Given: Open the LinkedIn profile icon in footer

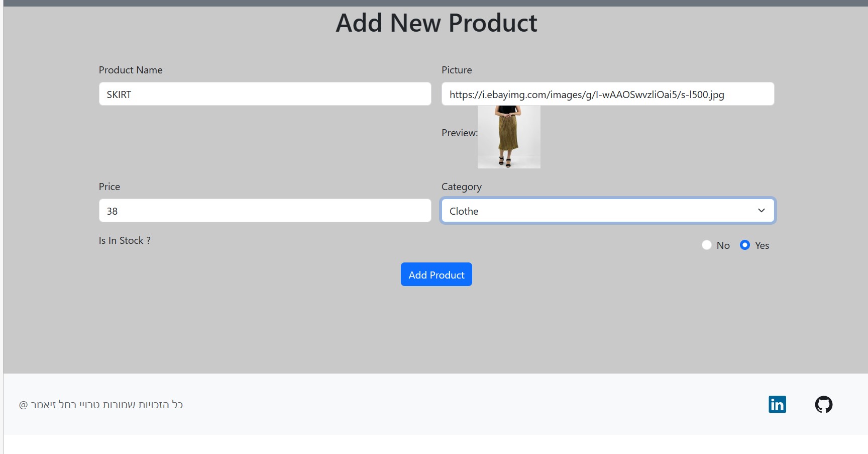Looking at the screenshot, I should point(777,404).
